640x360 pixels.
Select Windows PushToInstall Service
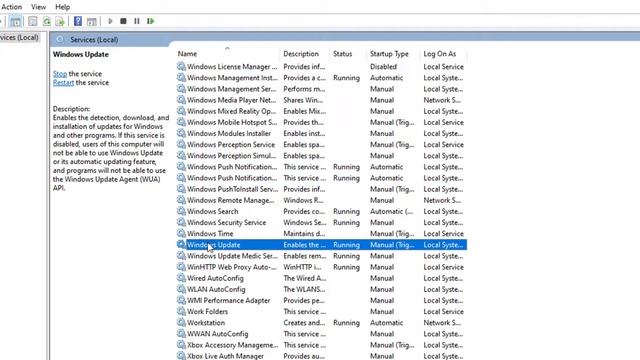coord(322,189)
